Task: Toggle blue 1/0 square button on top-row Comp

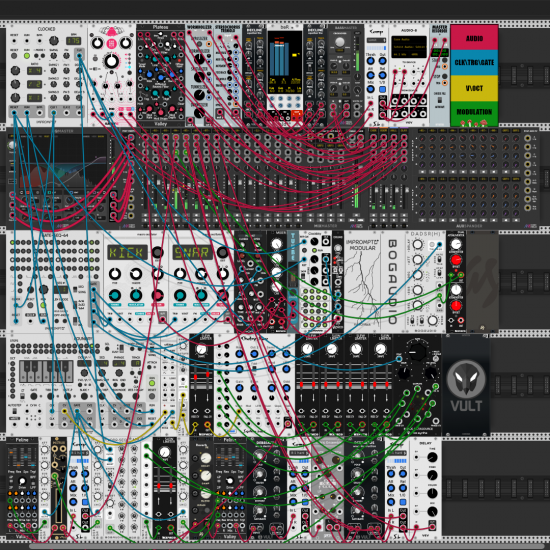Action: click(383, 89)
